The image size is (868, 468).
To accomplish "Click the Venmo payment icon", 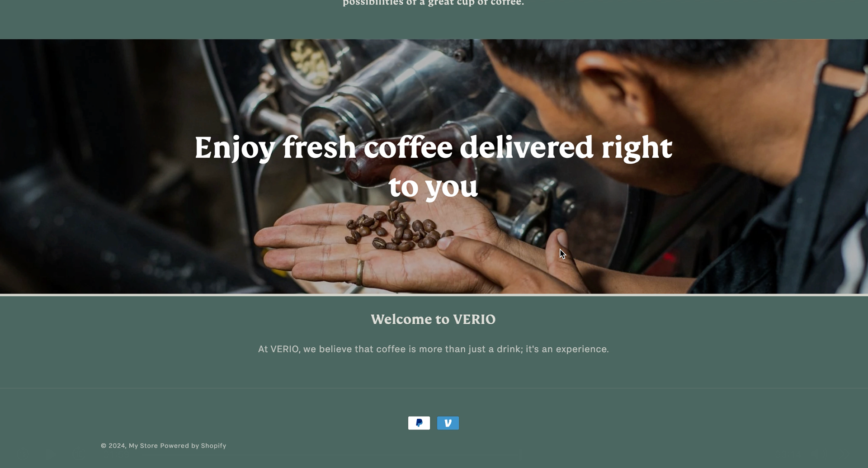I will [x=448, y=423].
